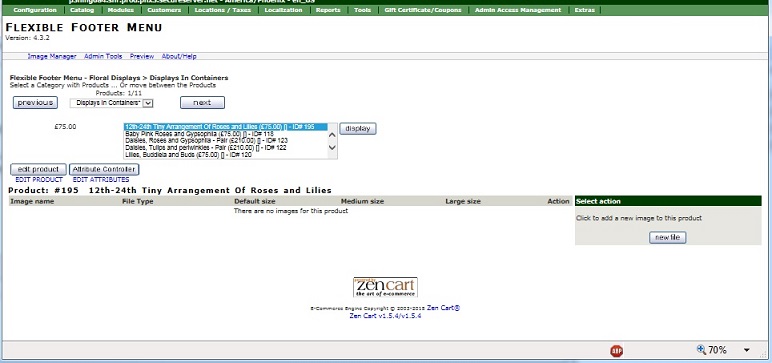The image size is (772, 363).
Task: Click the red stop status bar icon
Action: (x=616, y=351)
